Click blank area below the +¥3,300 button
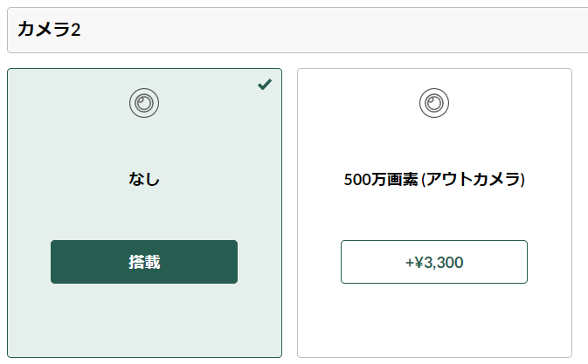The height and width of the screenshot is (364, 588). click(434, 319)
